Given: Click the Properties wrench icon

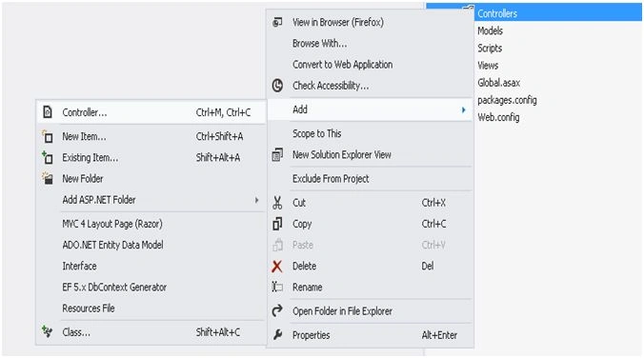Looking at the screenshot, I should [277, 335].
